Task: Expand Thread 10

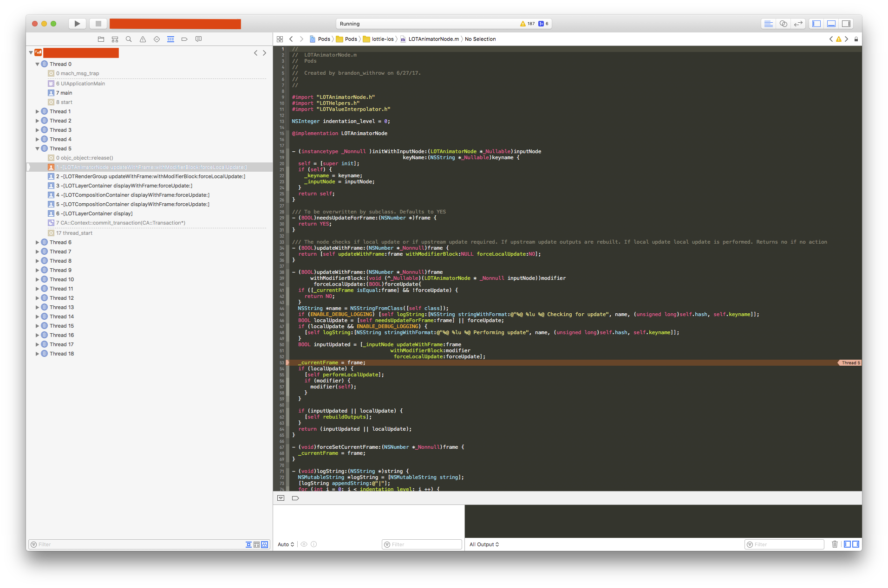Action: [x=37, y=279]
